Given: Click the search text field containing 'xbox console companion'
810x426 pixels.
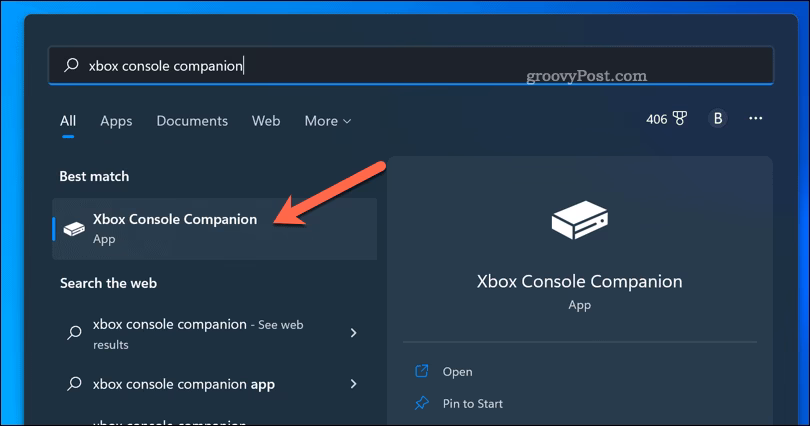Looking at the screenshot, I should pyautogui.click(x=411, y=66).
